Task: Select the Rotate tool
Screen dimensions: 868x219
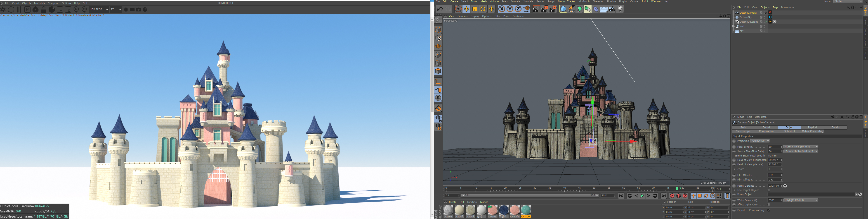Action: pos(483,9)
